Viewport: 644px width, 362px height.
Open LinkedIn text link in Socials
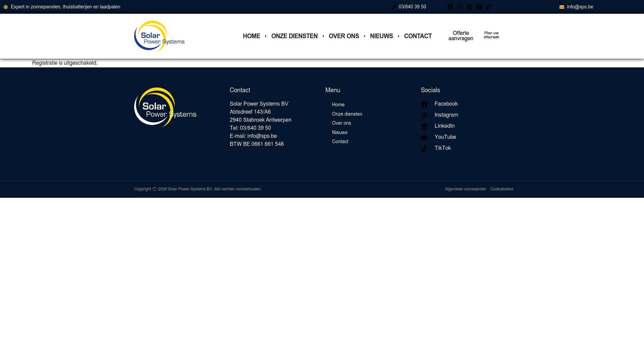[445, 126]
